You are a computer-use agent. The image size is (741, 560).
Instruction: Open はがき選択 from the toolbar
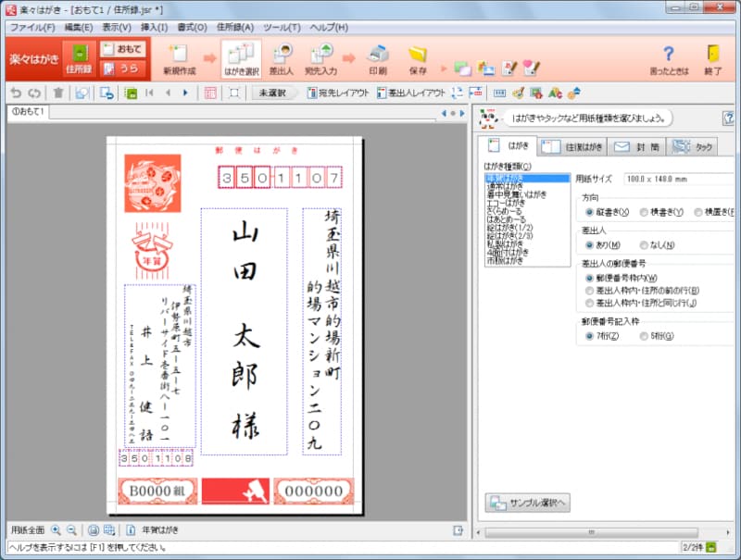tap(239, 57)
